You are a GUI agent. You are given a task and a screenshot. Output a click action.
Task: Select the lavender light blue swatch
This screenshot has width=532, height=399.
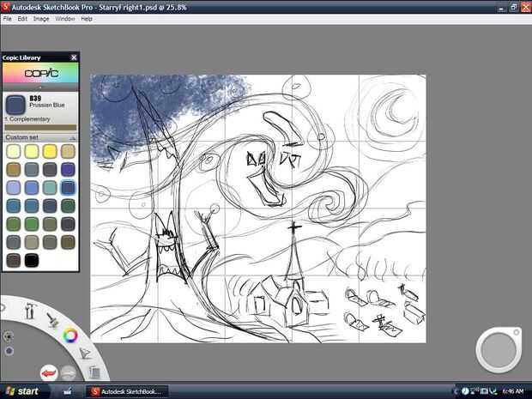click(x=13, y=188)
